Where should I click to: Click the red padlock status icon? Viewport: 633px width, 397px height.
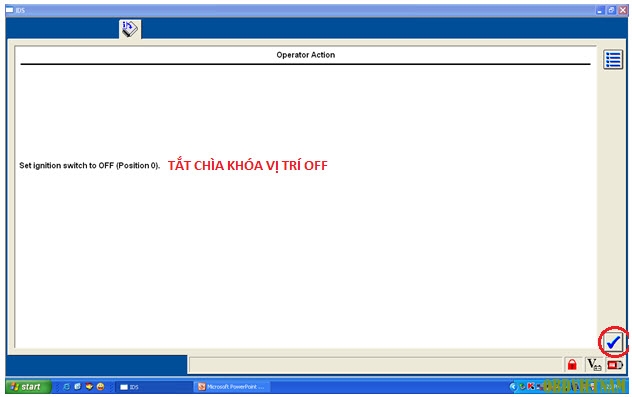[x=572, y=365]
